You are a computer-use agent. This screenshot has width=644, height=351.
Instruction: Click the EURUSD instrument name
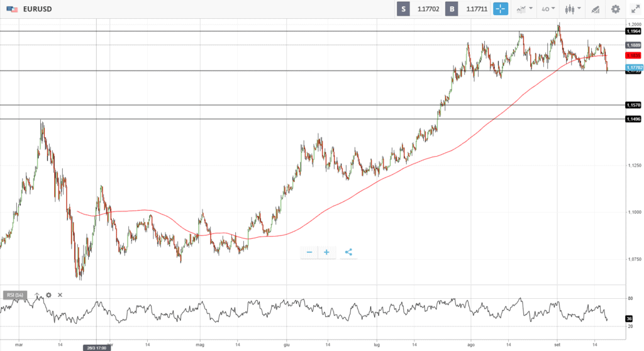(x=37, y=9)
